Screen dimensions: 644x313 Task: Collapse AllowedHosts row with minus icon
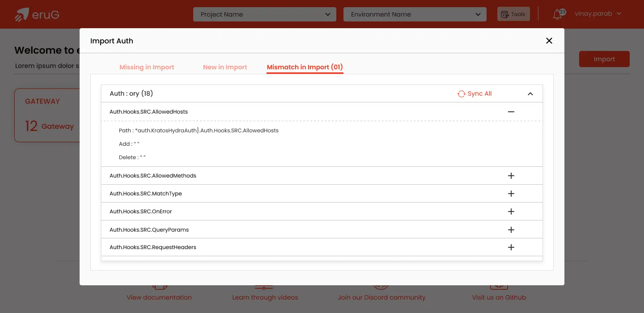[x=511, y=112]
